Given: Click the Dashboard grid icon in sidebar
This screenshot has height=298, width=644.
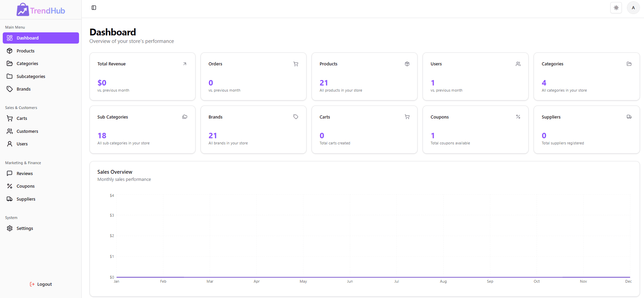Looking at the screenshot, I should (10, 38).
